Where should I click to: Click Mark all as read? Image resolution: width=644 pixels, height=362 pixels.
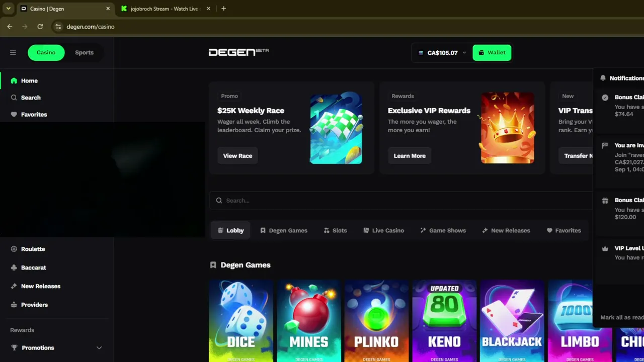[622, 317]
